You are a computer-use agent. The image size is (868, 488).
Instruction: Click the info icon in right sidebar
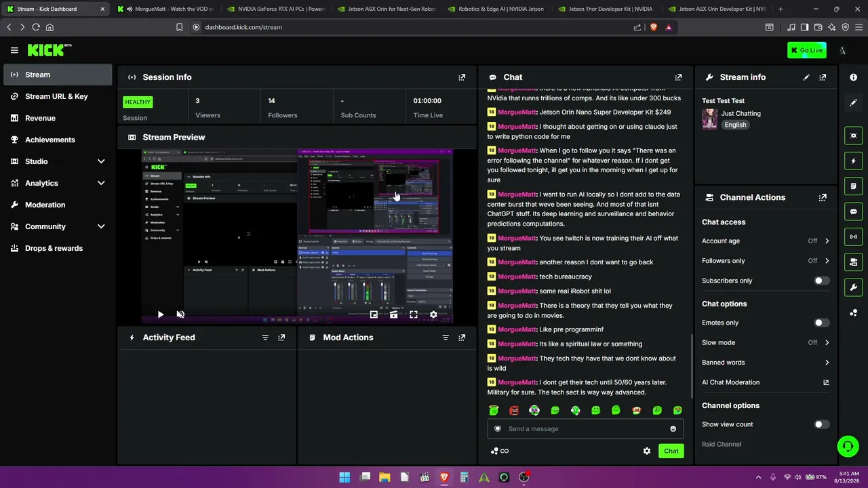pos(854,77)
